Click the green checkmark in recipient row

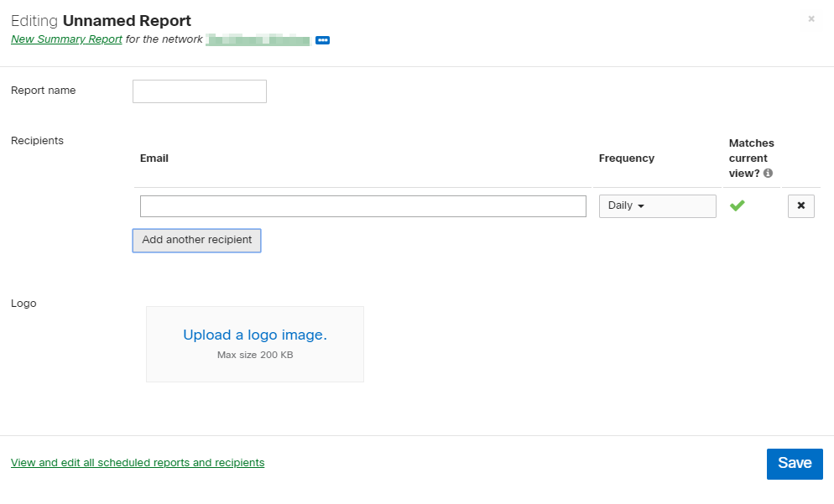click(x=737, y=205)
